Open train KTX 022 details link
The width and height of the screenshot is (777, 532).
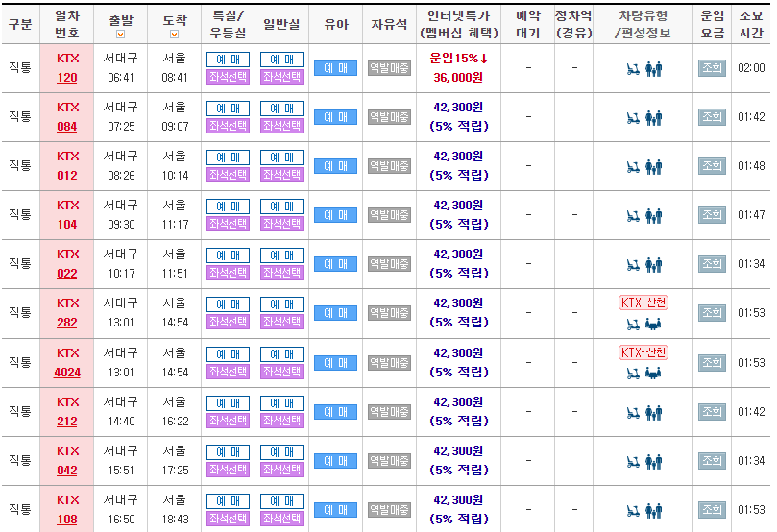(x=67, y=274)
